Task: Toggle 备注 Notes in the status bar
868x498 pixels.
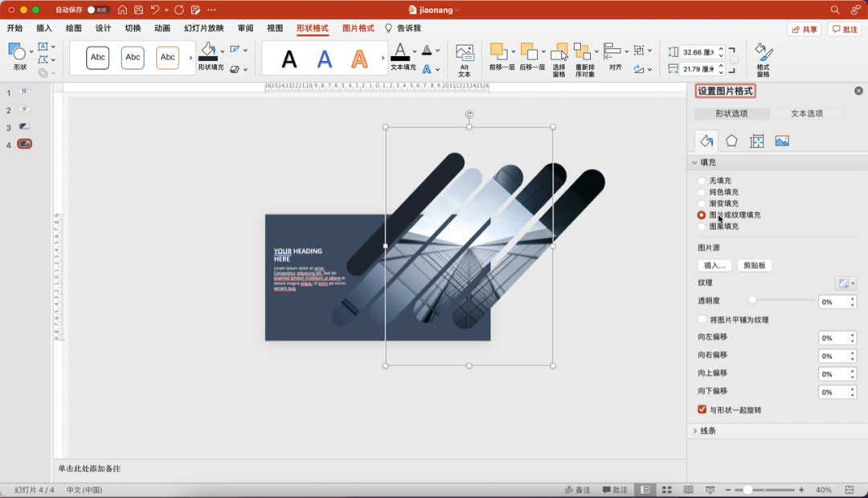Action: [x=577, y=490]
